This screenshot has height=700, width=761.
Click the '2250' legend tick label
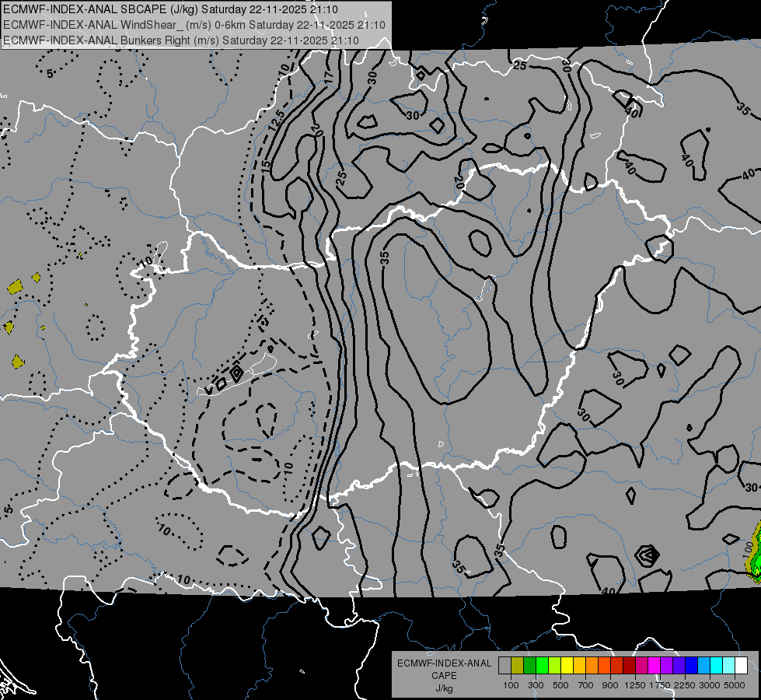pos(686,685)
